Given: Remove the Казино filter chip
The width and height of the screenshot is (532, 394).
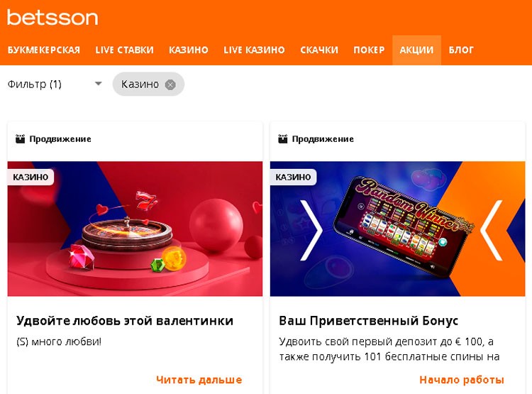Looking at the screenshot, I should [170, 84].
